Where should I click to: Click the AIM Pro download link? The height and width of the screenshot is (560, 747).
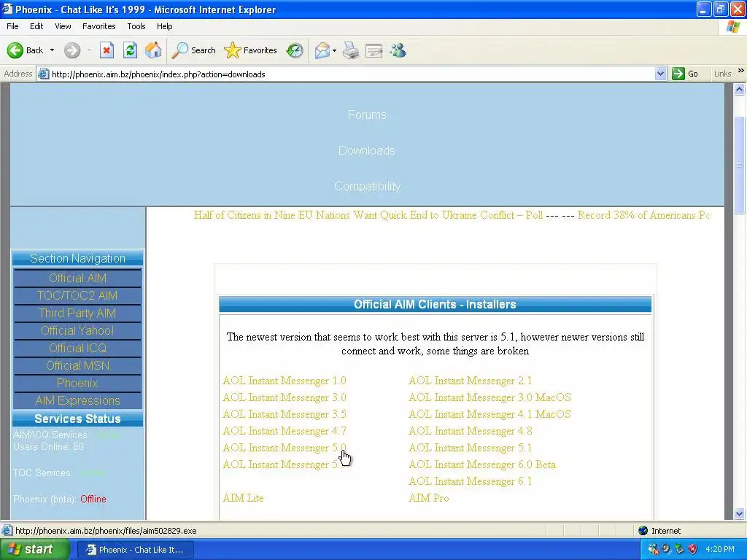[429, 498]
